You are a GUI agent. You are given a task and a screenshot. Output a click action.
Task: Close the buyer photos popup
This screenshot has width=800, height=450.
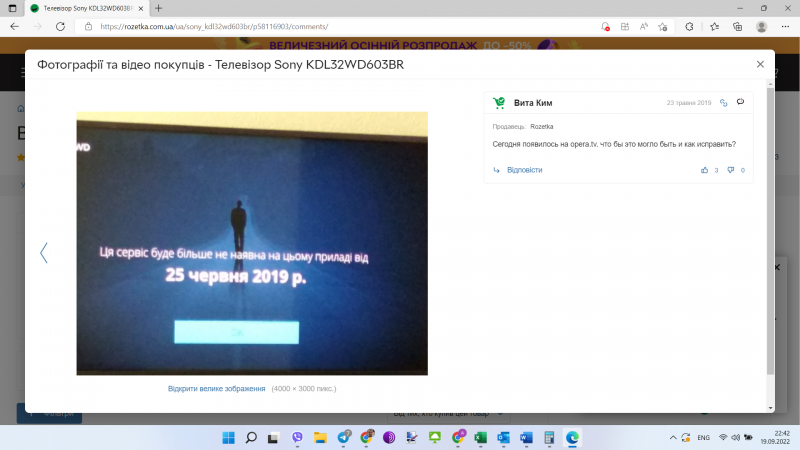pyautogui.click(x=760, y=64)
